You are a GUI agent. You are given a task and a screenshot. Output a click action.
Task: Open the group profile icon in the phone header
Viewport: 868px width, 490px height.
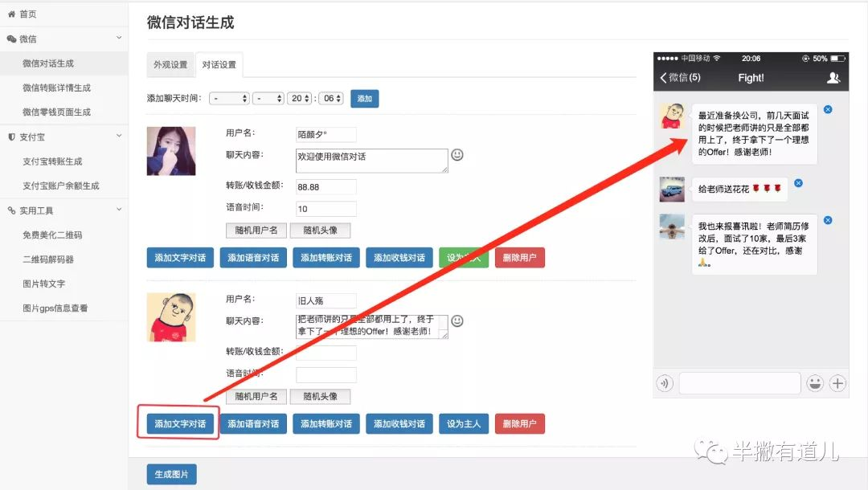point(833,78)
